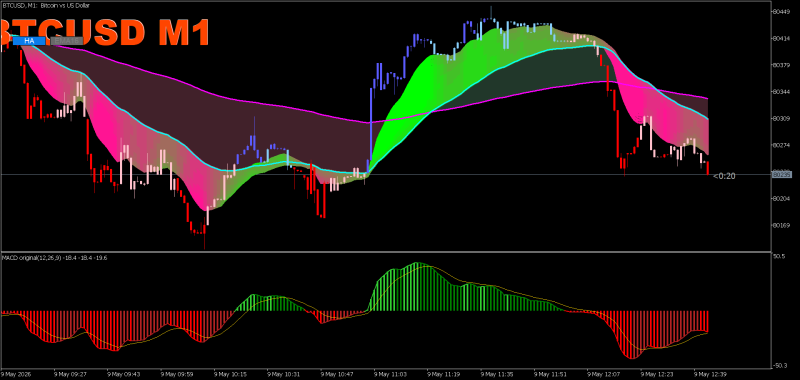Click the 80449 price axis label
This screenshot has width=800, height=380.
click(782, 12)
